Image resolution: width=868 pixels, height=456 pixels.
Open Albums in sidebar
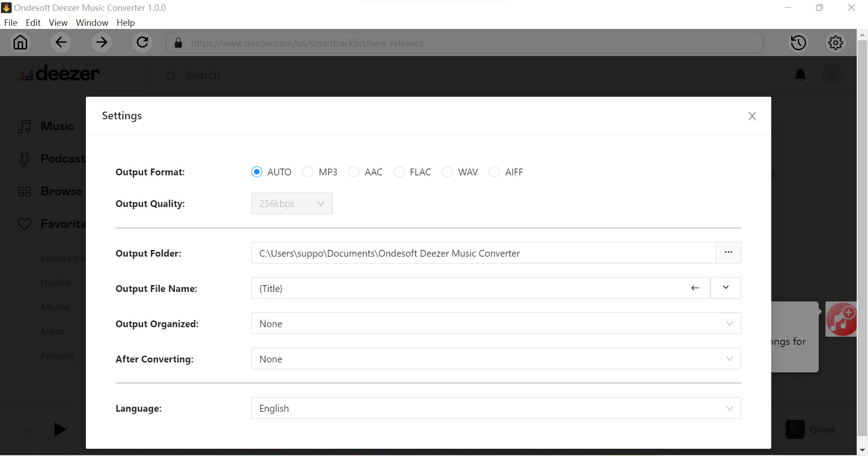point(55,307)
